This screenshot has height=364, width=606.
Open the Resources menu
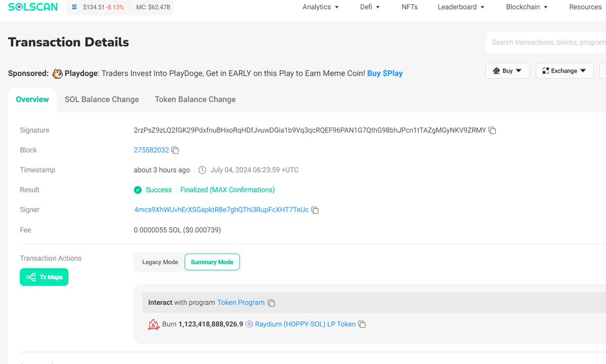tap(585, 7)
